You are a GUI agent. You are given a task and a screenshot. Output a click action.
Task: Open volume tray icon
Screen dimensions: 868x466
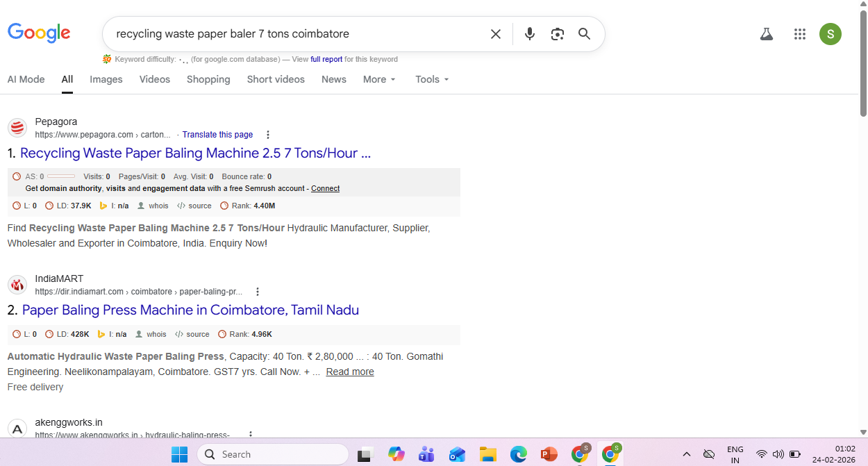[x=778, y=454]
